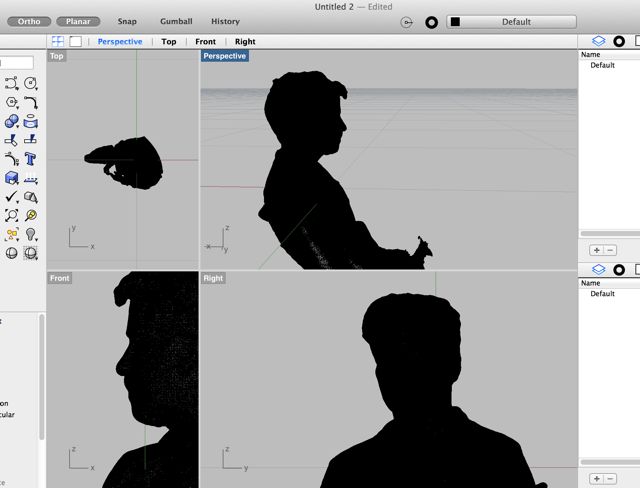Click the upper layer panel horizontal scrollbar
The height and width of the screenshot is (488, 640).
tap(610, 234)
